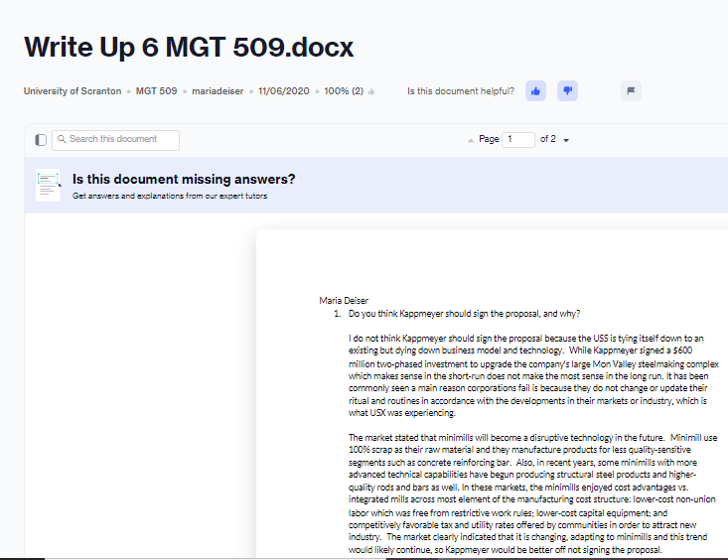Viewport: 728px width, 560px height.
Task: Focus the Search this document field
Action: 115,140
